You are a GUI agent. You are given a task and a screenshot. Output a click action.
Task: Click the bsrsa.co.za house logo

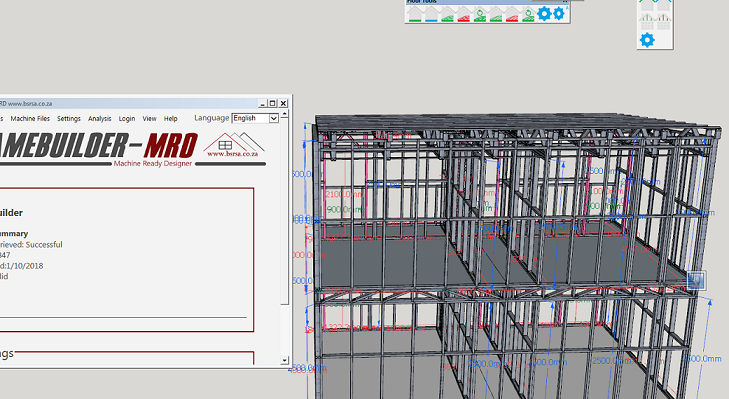pyautogui.click(x=233, y=145)
